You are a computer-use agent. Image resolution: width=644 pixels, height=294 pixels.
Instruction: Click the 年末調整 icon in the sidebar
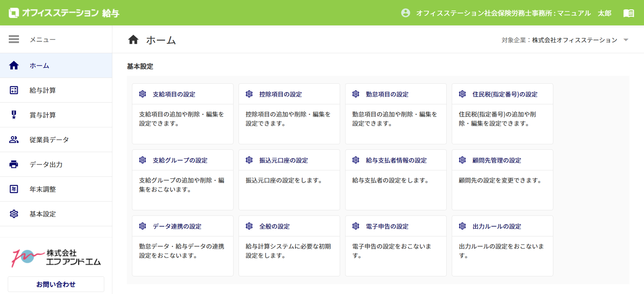pyautogui.click(x=14, y=189)
